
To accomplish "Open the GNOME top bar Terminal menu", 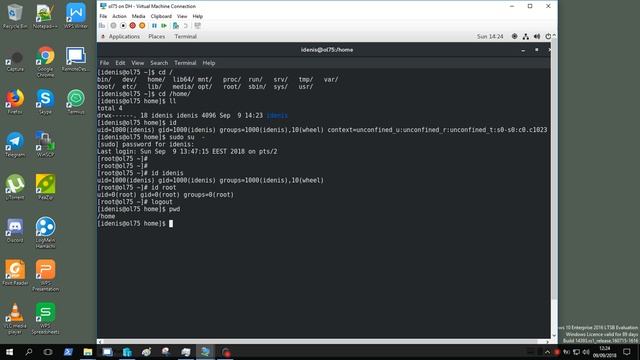I will 186,36.
